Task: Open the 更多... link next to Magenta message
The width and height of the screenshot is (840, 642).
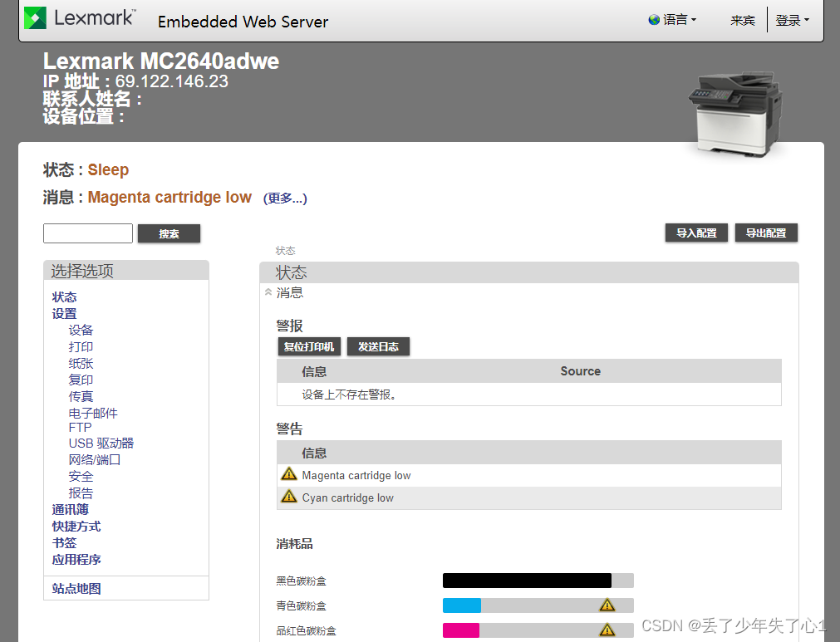Action: coord(285,198)
